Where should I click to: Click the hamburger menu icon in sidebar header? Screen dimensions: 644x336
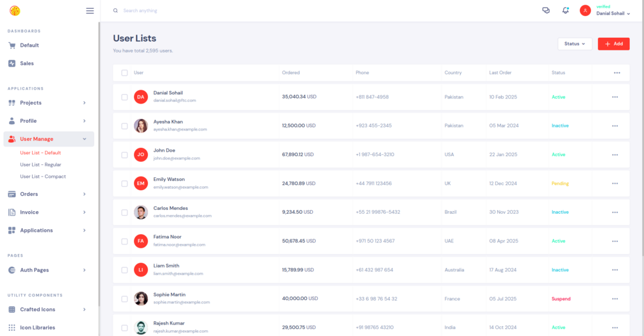point(90,11)
